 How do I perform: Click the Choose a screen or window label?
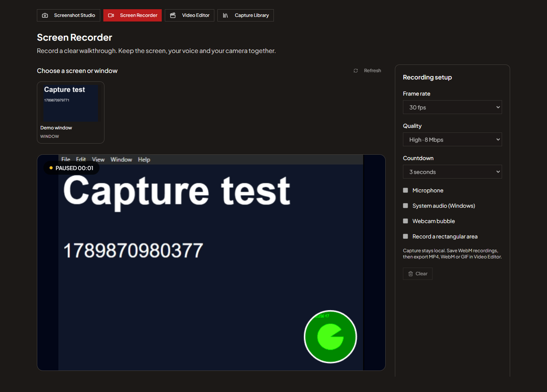tap(77, 71)
